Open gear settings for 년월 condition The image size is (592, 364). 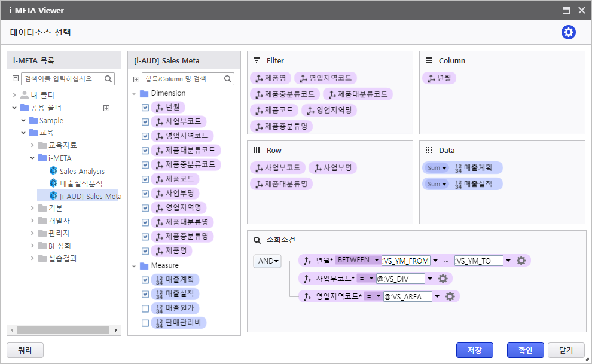click(x=521, y=261)
